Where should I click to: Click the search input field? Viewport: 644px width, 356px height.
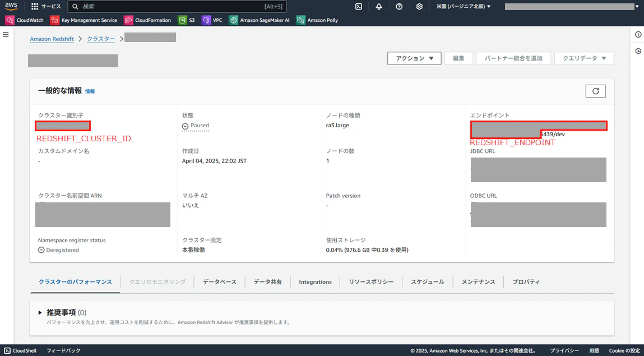(177, 7)
